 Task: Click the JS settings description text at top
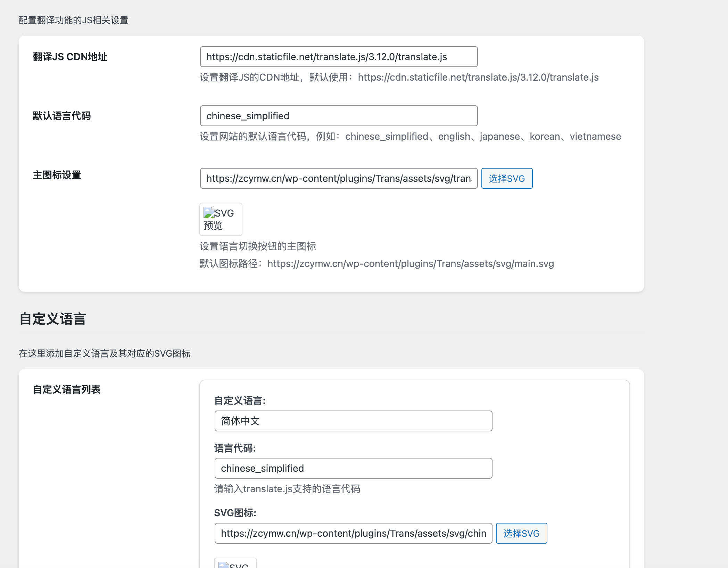click(73, 20)
